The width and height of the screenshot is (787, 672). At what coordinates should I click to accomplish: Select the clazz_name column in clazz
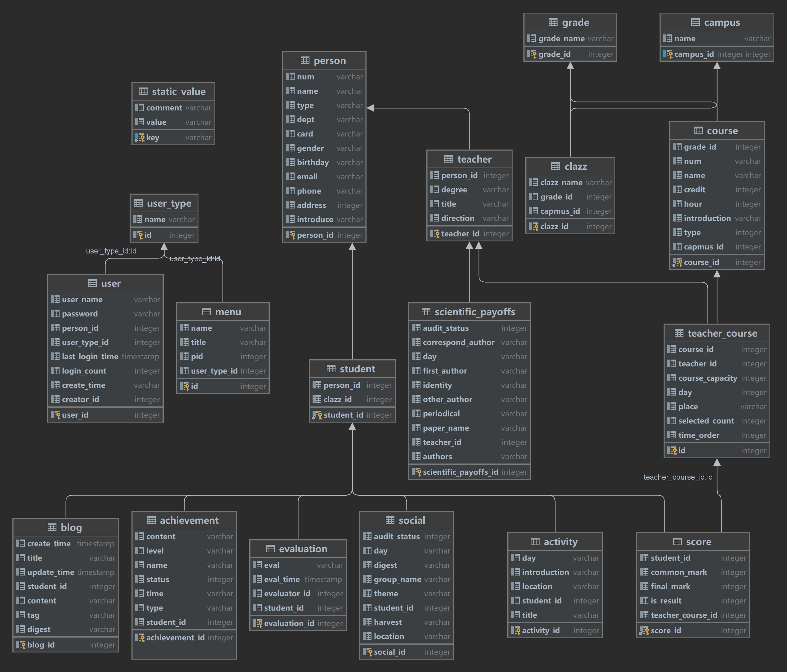(570, 182)
